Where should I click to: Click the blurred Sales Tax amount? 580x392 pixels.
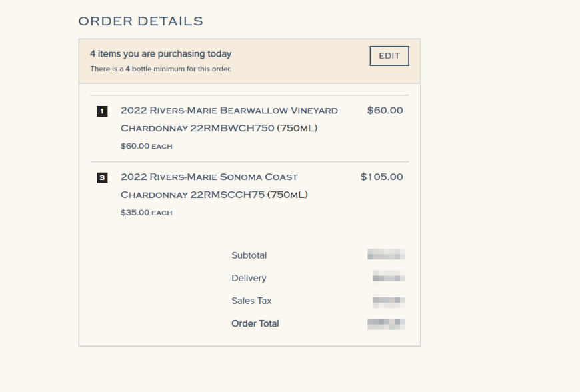pos(389,301)
